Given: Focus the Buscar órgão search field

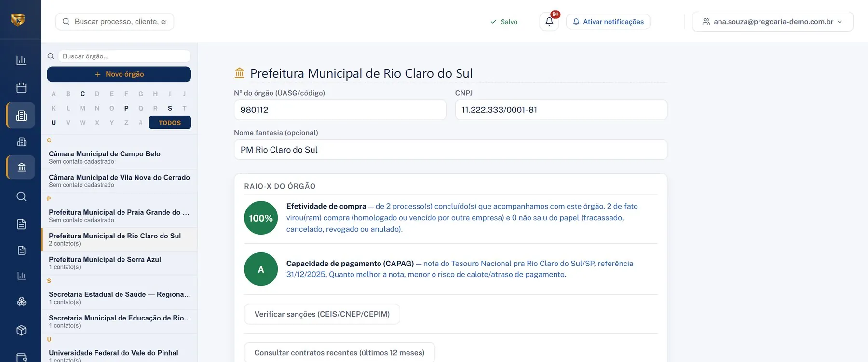Looking at the screenshot, I should pos(124,56).
